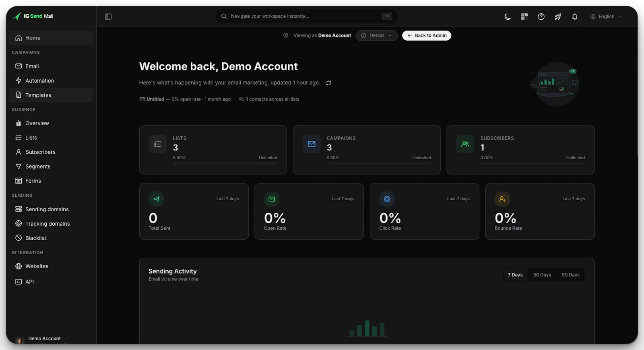
Task: Open Email campaigns in sidebar
Action: click(x=51, y=66)
